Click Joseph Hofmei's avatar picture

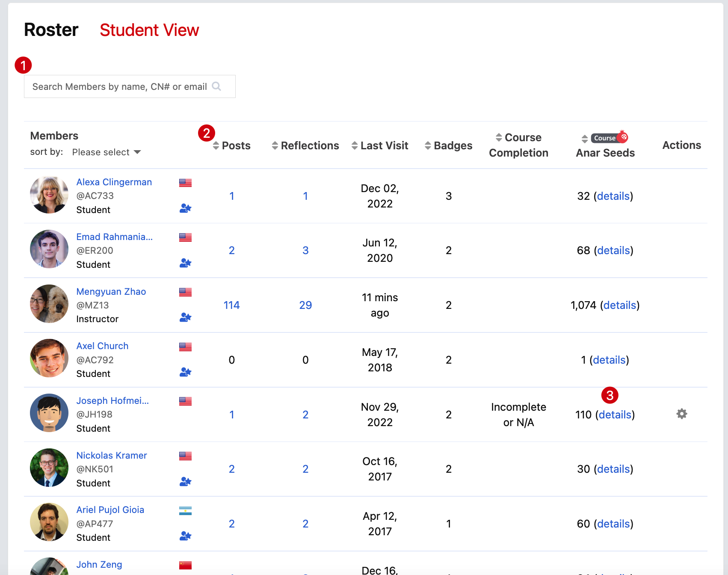click(x=49, y=413)
